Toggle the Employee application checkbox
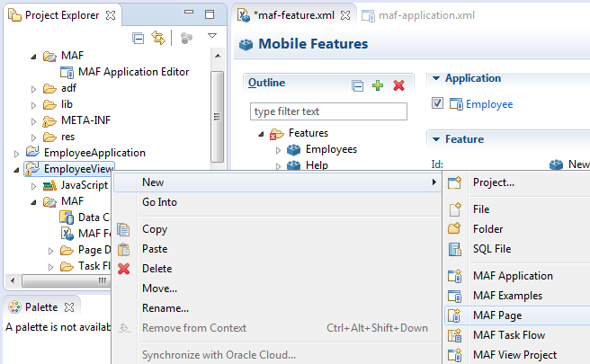The width and height of the screenshot is (590, 364). tap(437, 103)
